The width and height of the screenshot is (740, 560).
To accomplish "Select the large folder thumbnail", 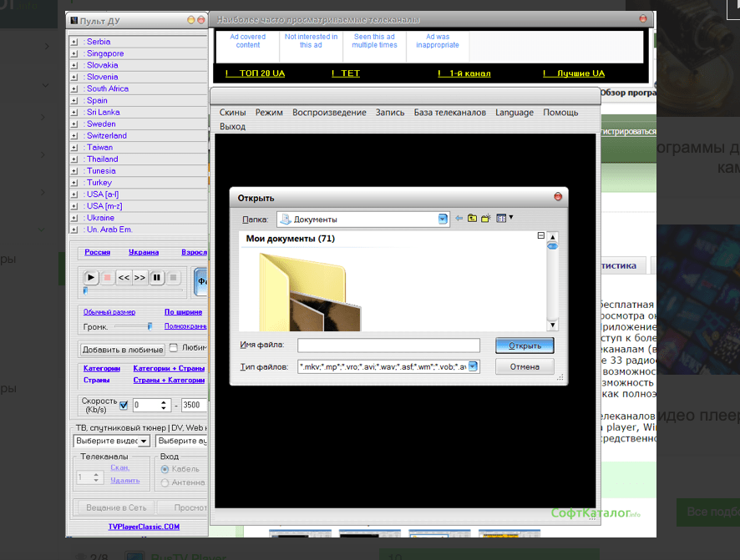I will coord(310,292).
